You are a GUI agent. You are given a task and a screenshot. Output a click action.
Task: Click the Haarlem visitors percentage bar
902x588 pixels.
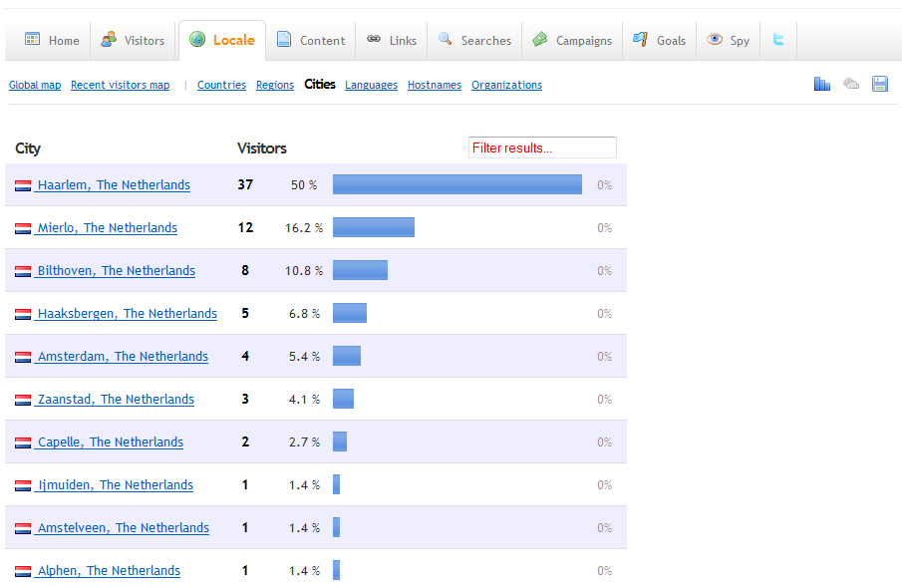tap(456, 185)
